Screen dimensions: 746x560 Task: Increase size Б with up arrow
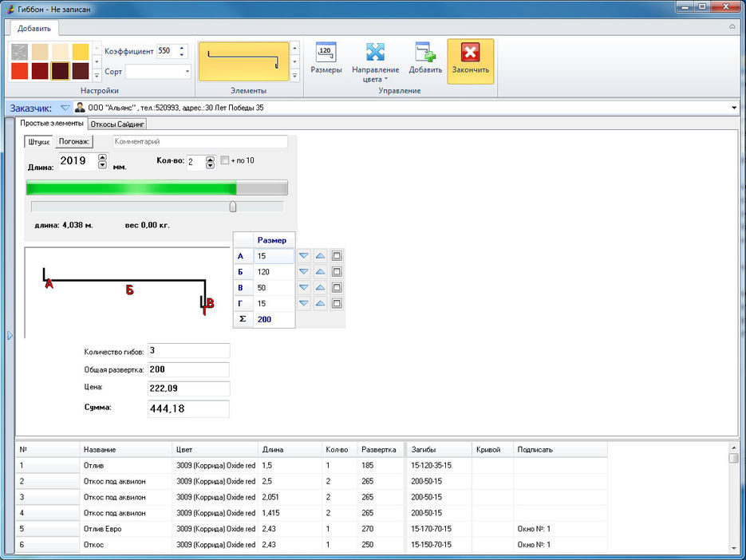click(x=320, y=272)
